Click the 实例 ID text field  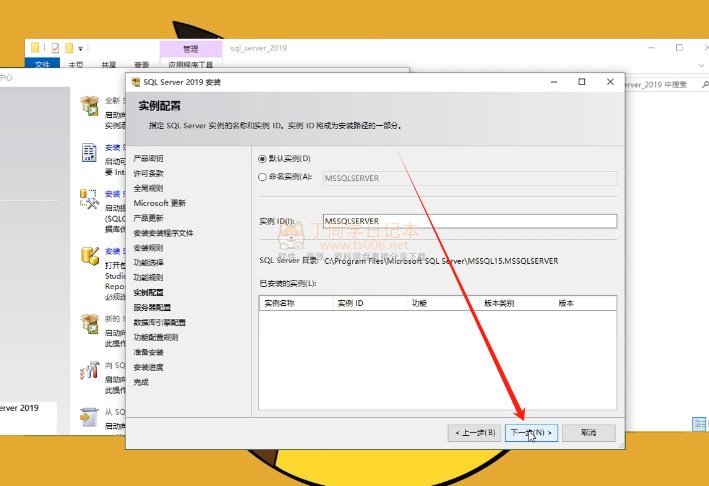[470, 221]
